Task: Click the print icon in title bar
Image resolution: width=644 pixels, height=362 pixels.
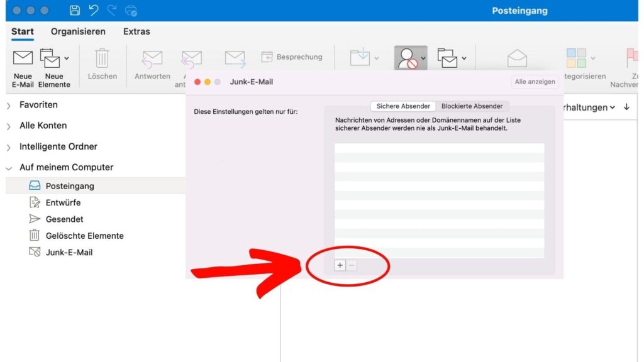Action: tap(131, 11)
